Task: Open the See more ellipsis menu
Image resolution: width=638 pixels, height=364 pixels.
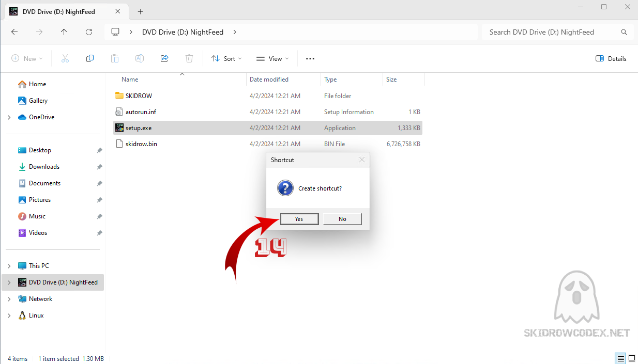Action: (x=310, y=58)
